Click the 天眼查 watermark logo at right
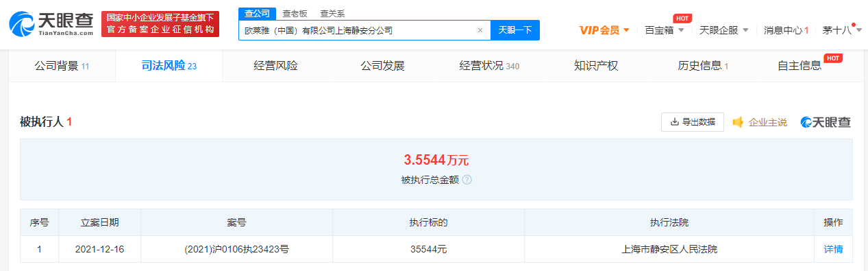This screenshot has height=271, width=868. (826, 122)
